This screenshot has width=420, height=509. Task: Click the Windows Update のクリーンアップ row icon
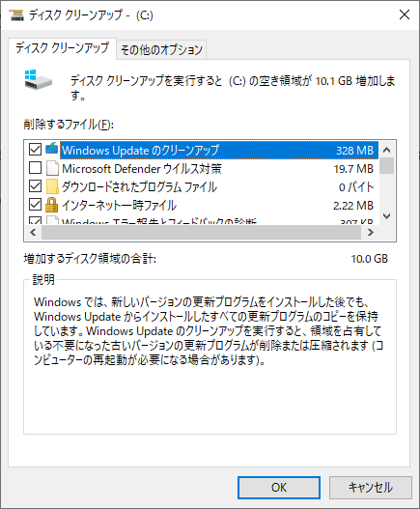[52, 149]
